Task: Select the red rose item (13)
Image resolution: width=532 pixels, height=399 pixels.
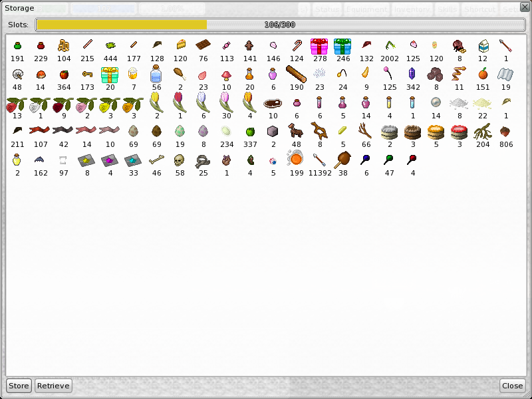Action: 16,104
